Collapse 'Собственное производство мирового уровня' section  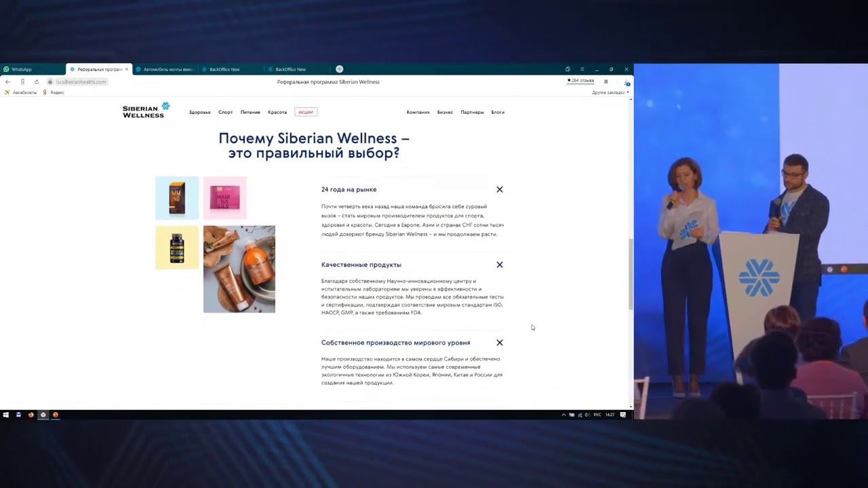pos(500,342)
